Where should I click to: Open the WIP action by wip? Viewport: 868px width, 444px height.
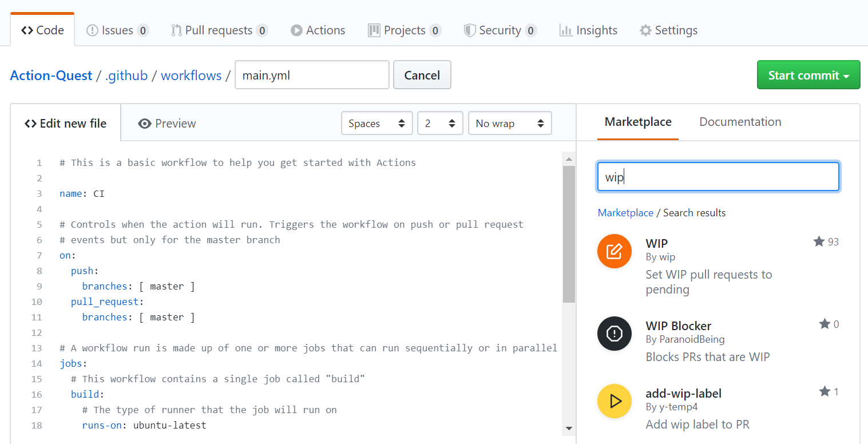656,243
